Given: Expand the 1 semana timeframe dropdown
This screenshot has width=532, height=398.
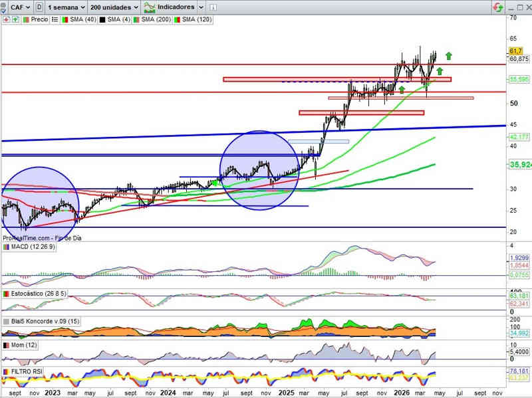Looking at the screenshot, I should [x=66, y=7].
